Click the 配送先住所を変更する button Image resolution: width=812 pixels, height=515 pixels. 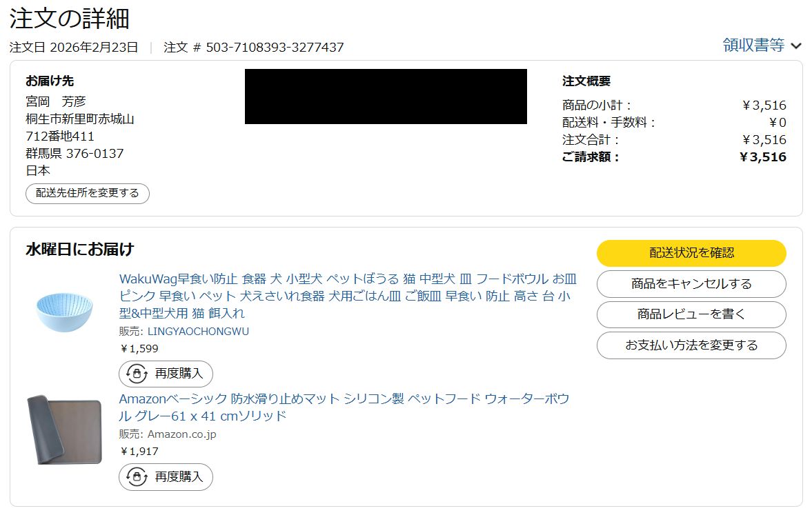pyautogui.click(x=88, y=193)
